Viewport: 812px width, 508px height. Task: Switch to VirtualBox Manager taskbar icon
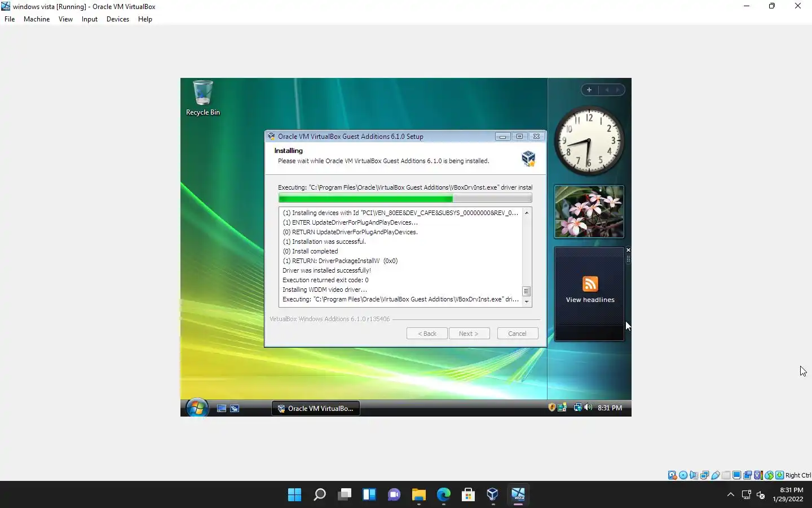[x=493, y=495]
